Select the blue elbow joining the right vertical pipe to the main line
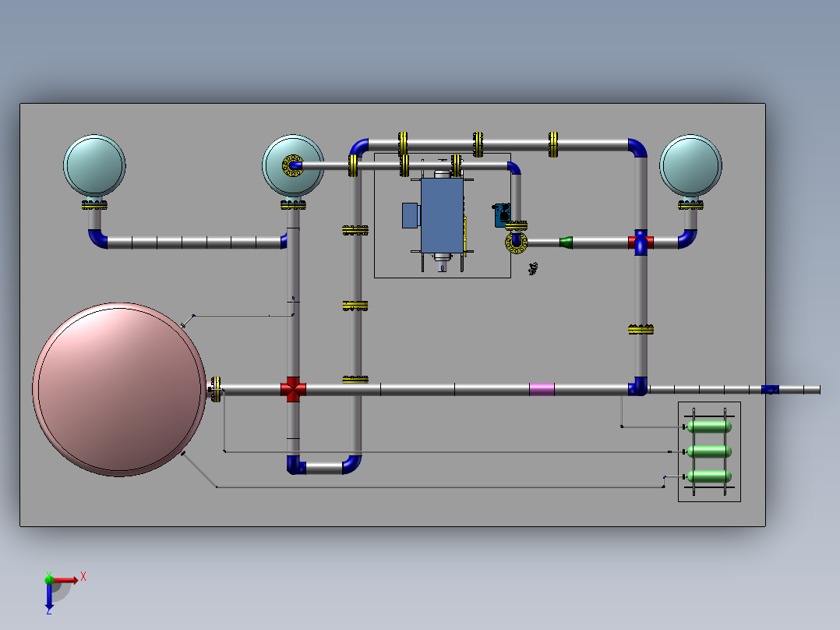 pyautogui.click(x=637, y=387)
